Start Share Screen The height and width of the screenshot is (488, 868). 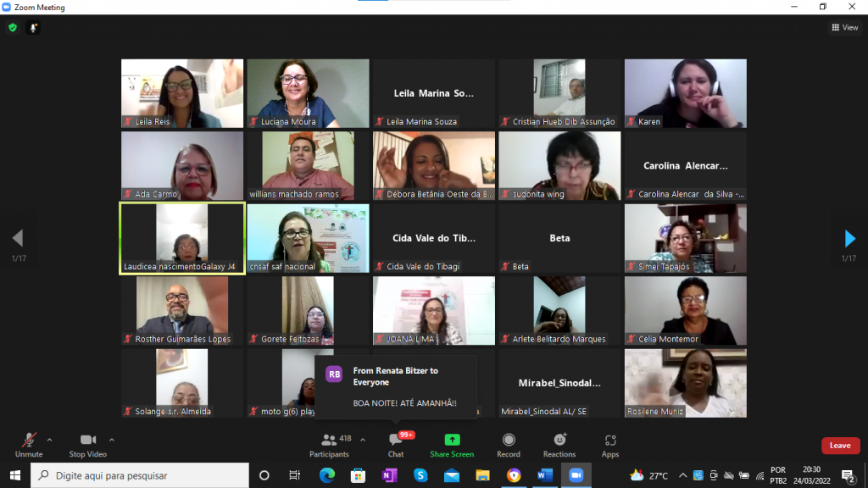[x=452, y=444]
